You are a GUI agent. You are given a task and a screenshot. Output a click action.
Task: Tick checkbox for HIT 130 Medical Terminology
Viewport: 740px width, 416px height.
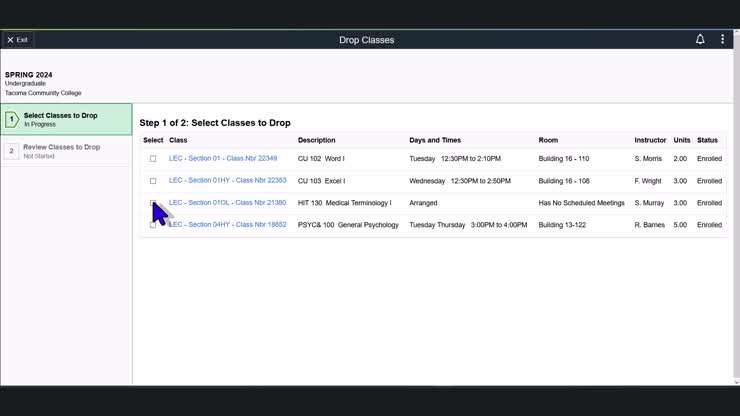point(153,203)
